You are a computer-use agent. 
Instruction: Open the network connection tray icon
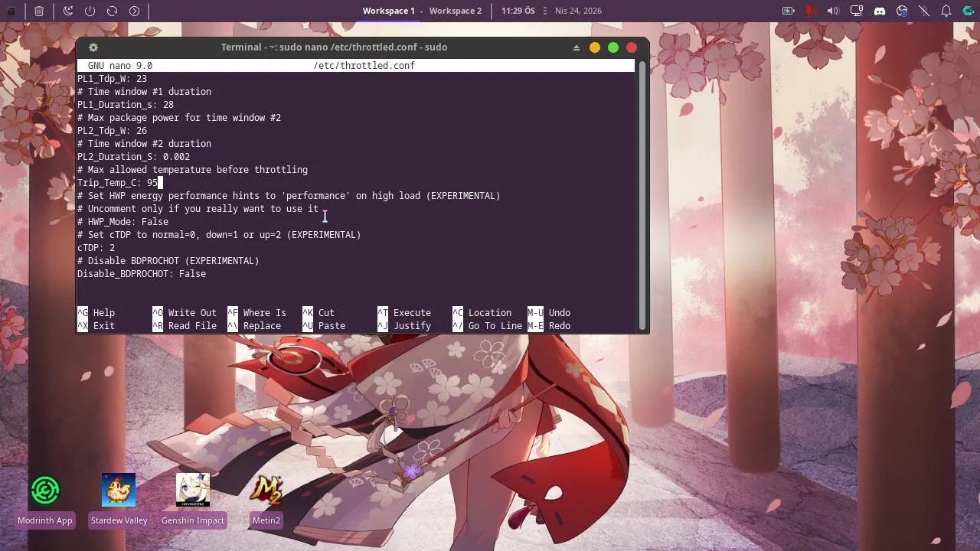[857, 11]
